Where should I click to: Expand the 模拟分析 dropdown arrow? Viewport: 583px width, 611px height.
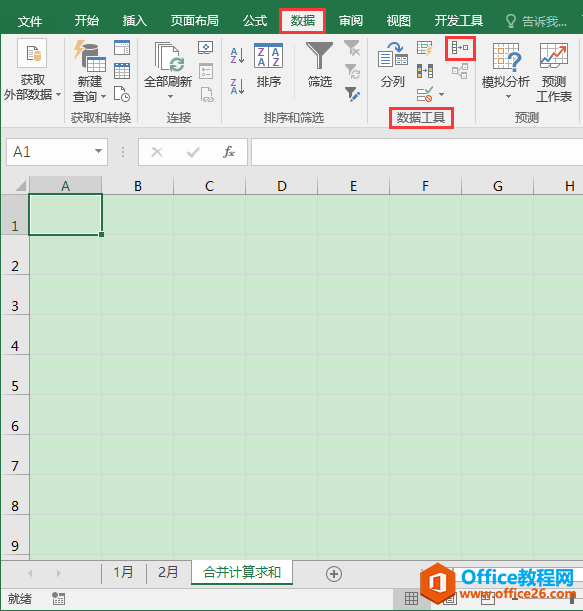508,96
